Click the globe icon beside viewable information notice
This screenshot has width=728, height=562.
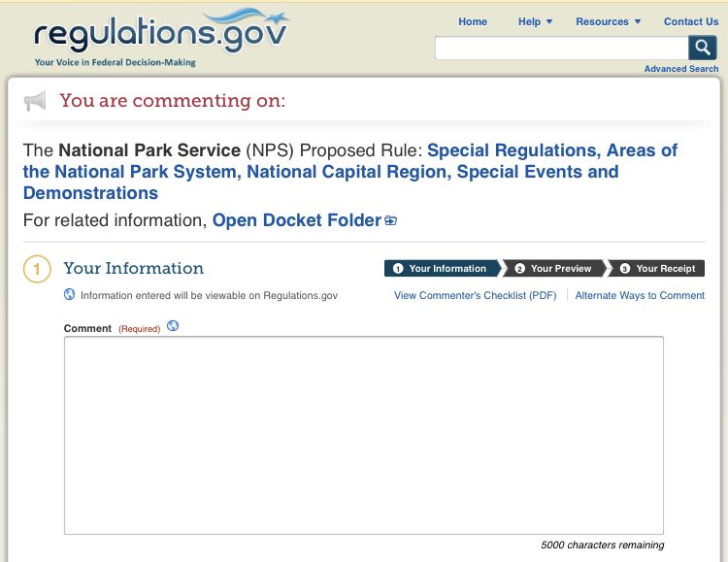pos(69,294)
